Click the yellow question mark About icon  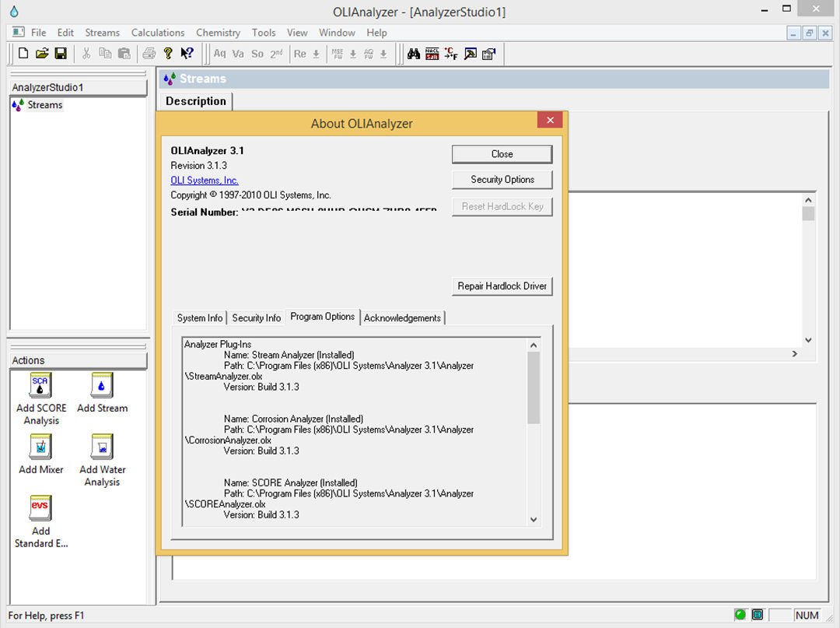[168, 53]
